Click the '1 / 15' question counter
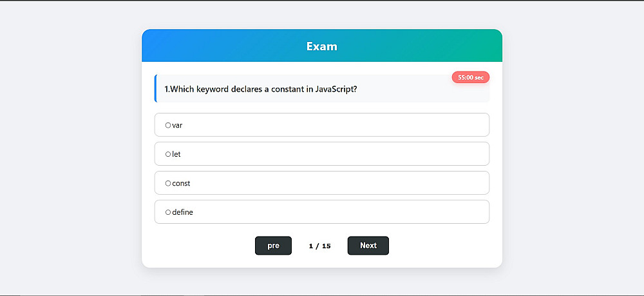This screenshot has width=644, height=296. pyautogui.click(x=319, y=246)
